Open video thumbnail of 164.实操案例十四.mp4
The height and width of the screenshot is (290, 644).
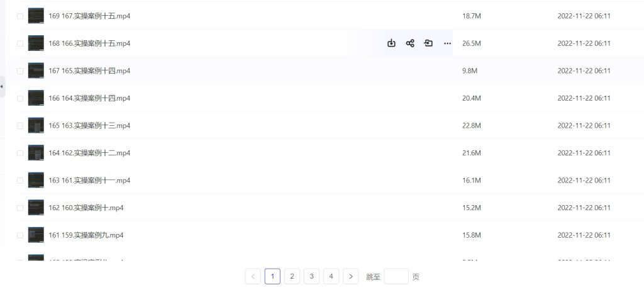[x=36, y=98]
